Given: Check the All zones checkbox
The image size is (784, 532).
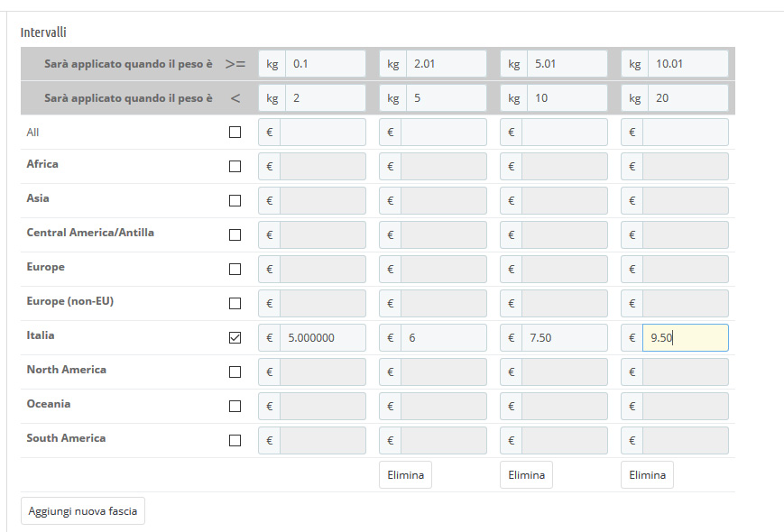Looking at the screenshot, I should click(235, 133).
